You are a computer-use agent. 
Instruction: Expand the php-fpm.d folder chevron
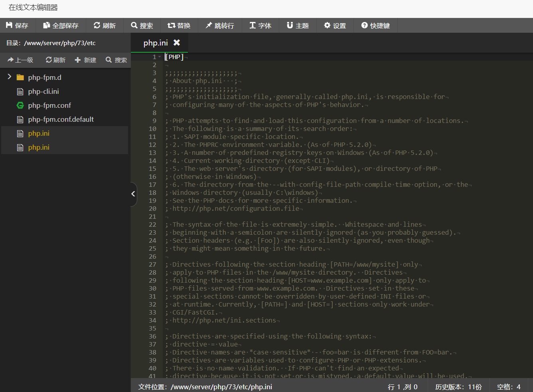10,77
